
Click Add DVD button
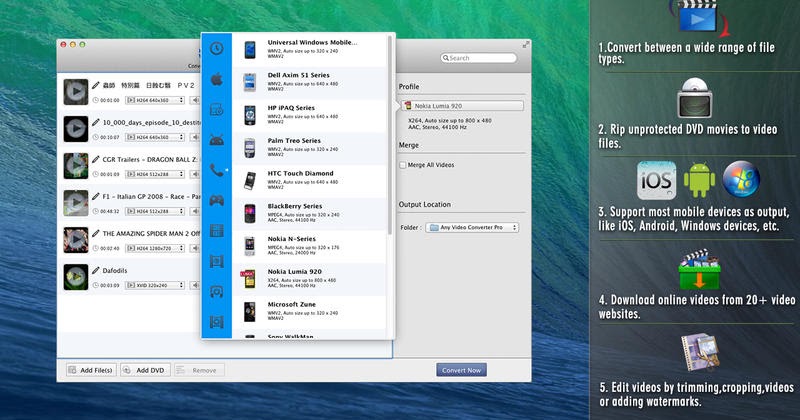click(x=145, y=370)
